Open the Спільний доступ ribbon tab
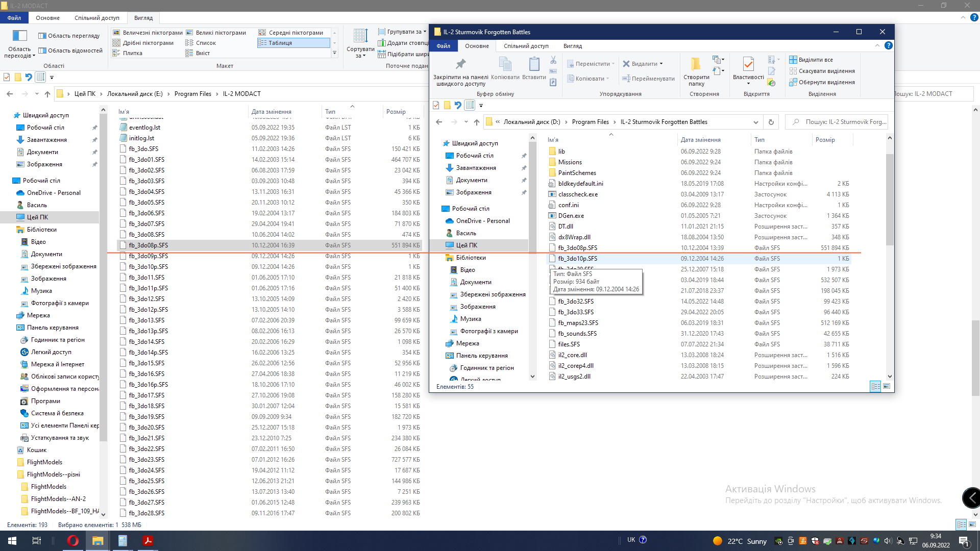980x551 pixels. [526, 46]
